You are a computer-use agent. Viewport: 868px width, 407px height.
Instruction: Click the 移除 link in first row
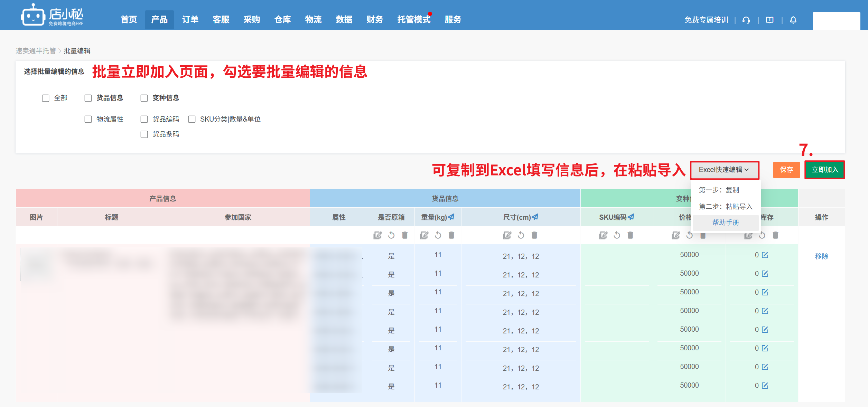(821, 256)
